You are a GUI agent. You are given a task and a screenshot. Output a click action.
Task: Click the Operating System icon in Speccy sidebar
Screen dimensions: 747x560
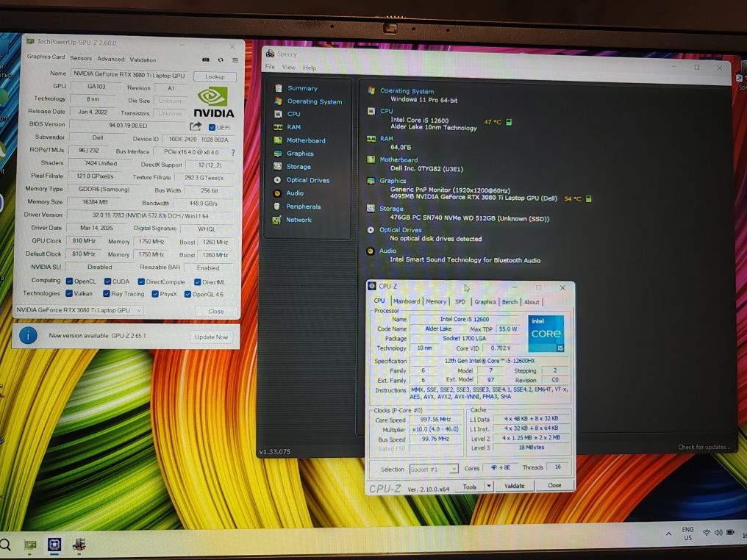click(x=278, y=101)
